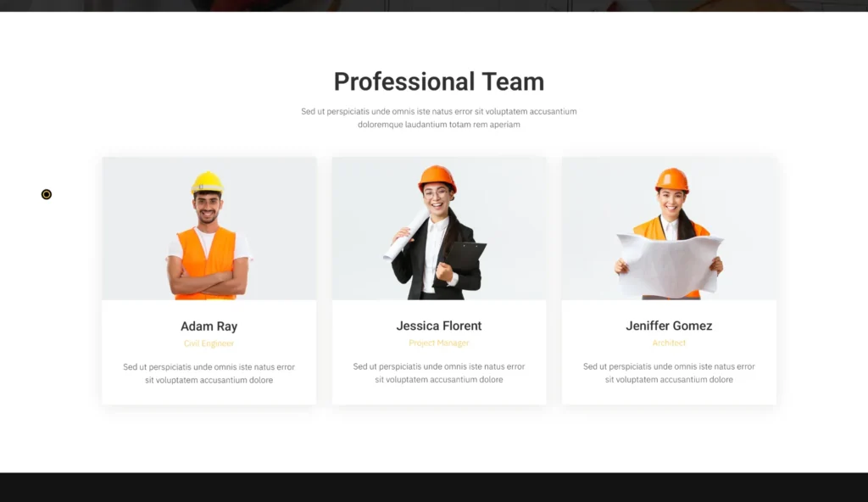Click the description text under Jeniffer Gomez

pyautogui.click(x=669, y=373)
